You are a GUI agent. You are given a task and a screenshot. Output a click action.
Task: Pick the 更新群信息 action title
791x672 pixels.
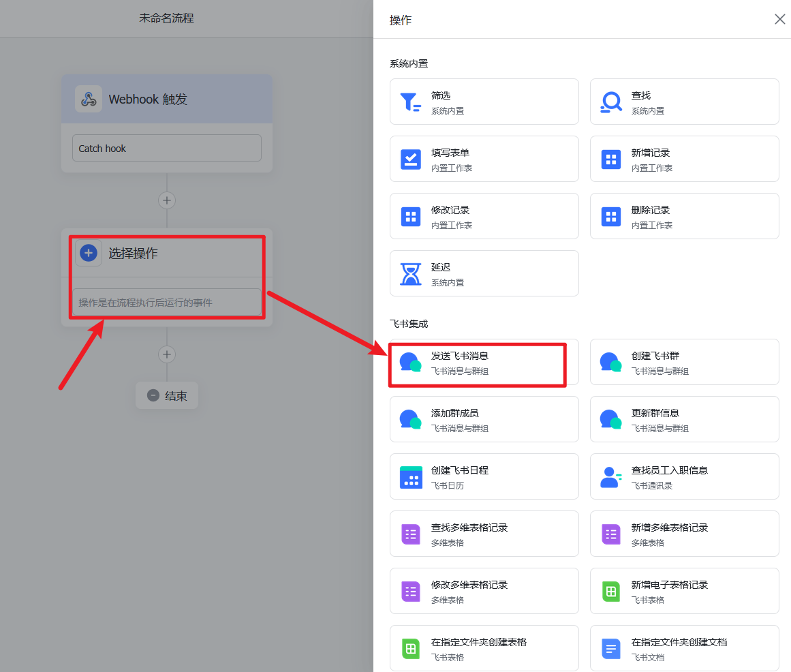655,413
